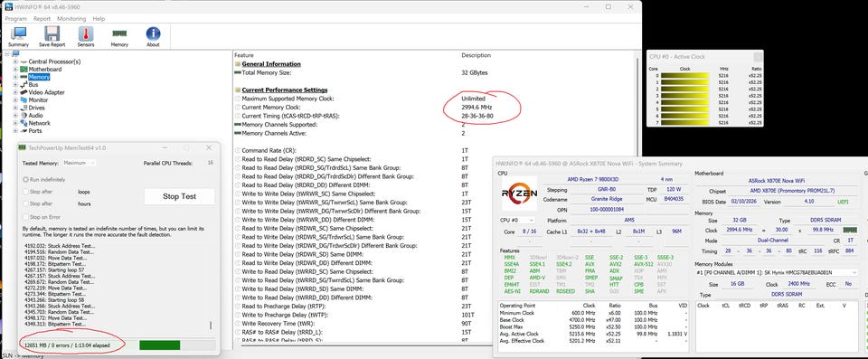Screen dimensions: 868x359
Task: Open the Report menu
Action: (42, 18)
